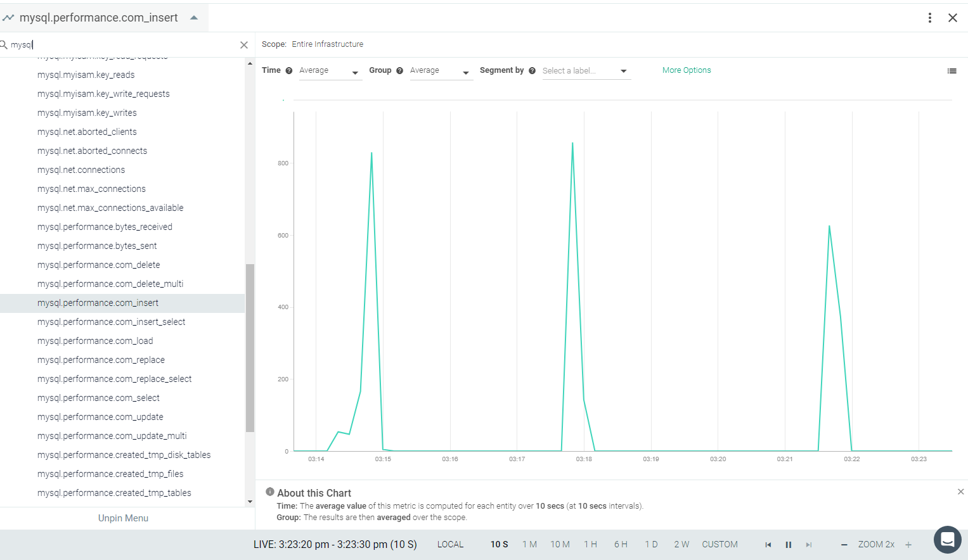Clear the metric search field
The height and width of the screenshot is (560, 968).
pos(244,45)
